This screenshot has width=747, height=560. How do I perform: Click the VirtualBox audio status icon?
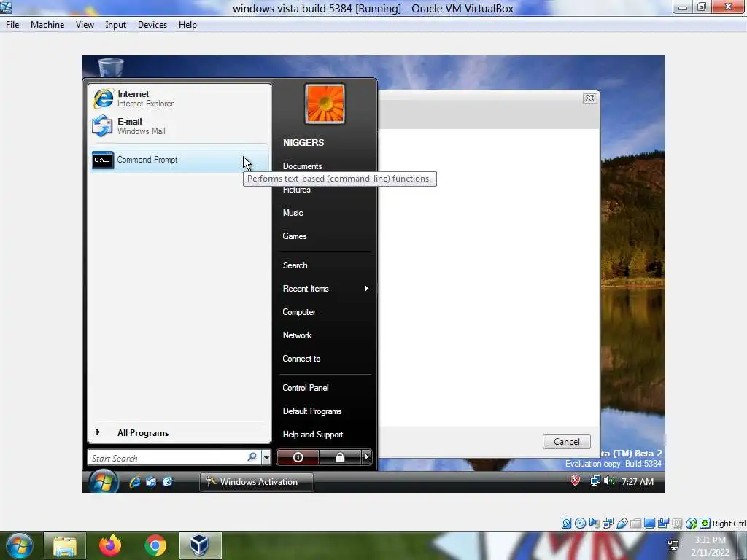point(594,524)
